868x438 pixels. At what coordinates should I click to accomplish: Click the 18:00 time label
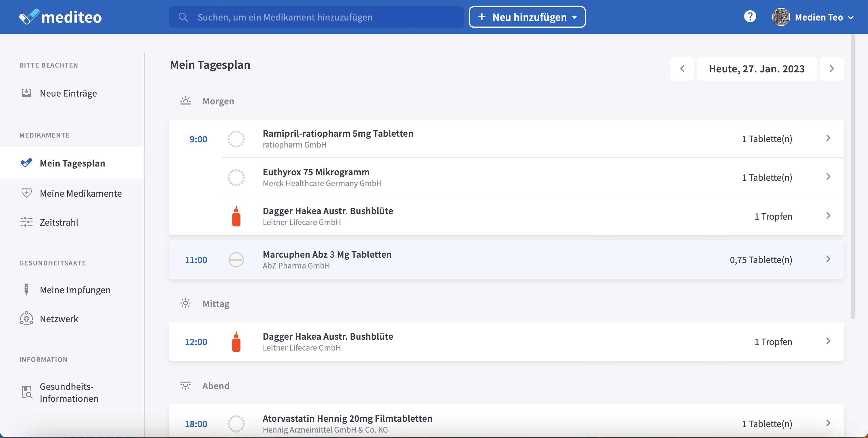click(196, 424)
